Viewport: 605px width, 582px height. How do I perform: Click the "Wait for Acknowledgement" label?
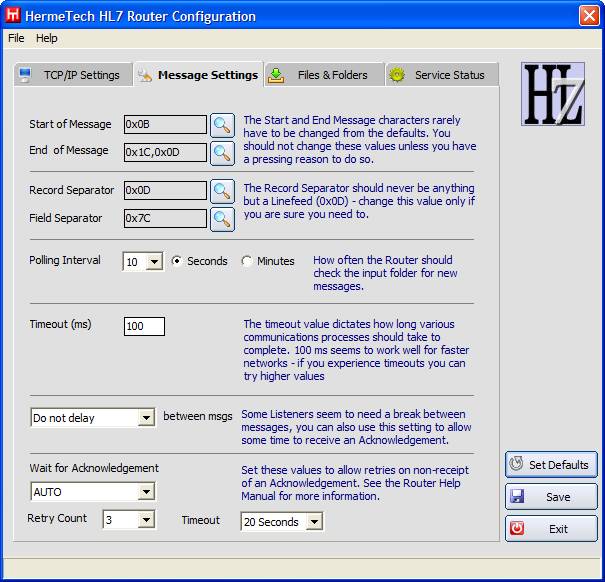point(94,468)
